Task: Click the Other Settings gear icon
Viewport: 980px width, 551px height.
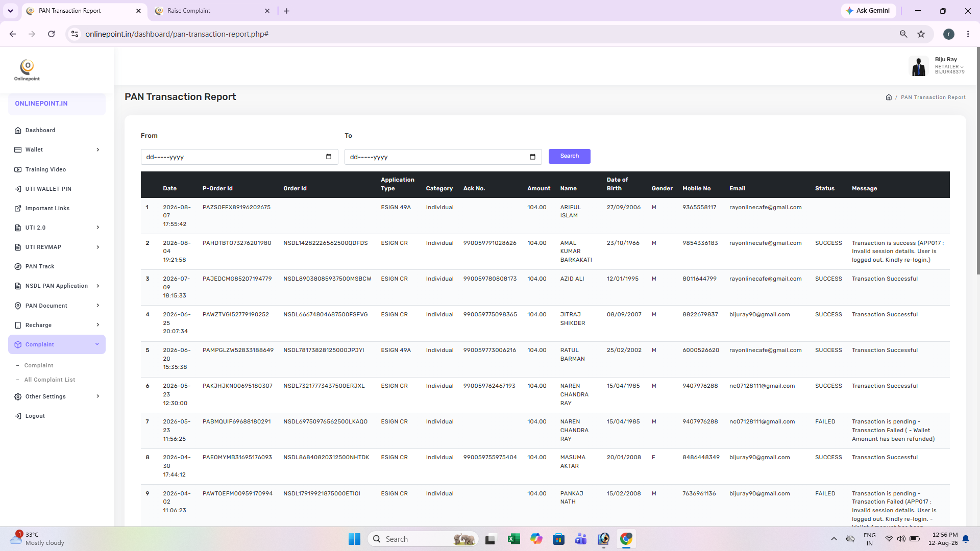Action: pos(18,396)
